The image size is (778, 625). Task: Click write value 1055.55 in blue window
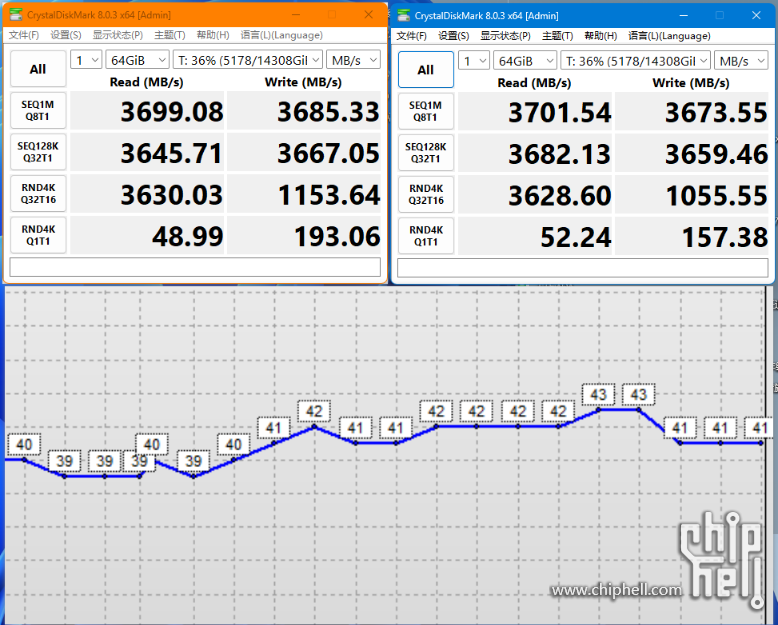[x=692, y=195]
